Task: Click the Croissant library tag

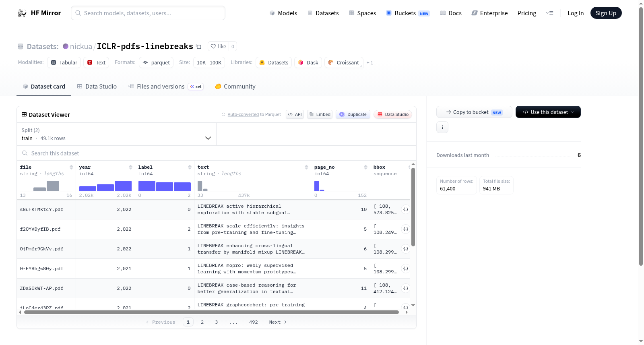Action: 344,62
